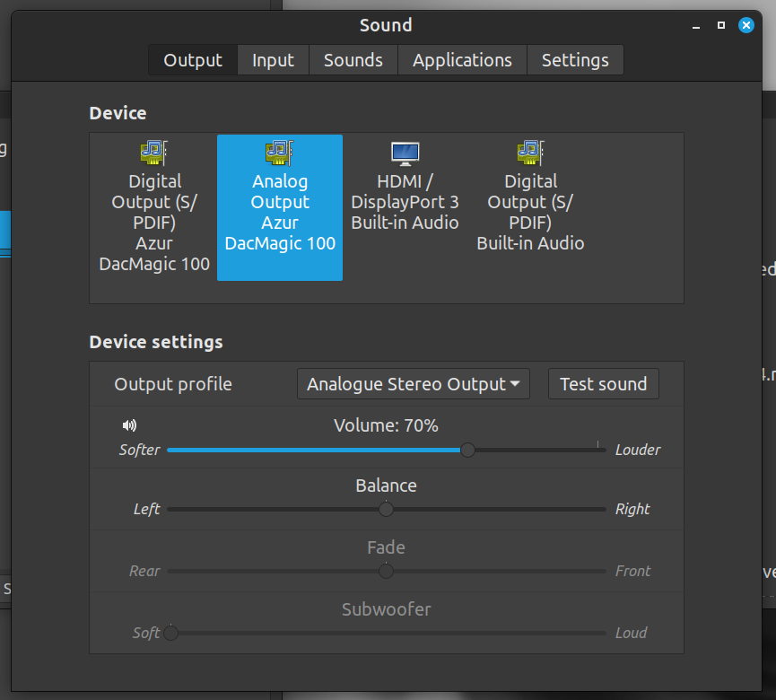Image resolution: width=776 pixels, height=700 pixels.
Task: Select the Digital Output Azur DacMagic 100 sound card icon
Action: tap(154, 153)
